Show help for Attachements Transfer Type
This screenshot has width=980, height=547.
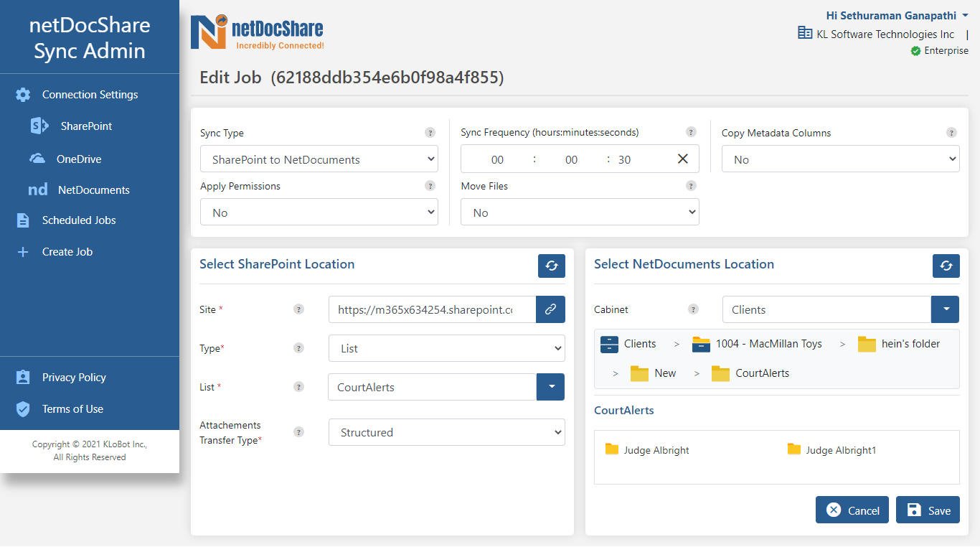pos(298,432)
